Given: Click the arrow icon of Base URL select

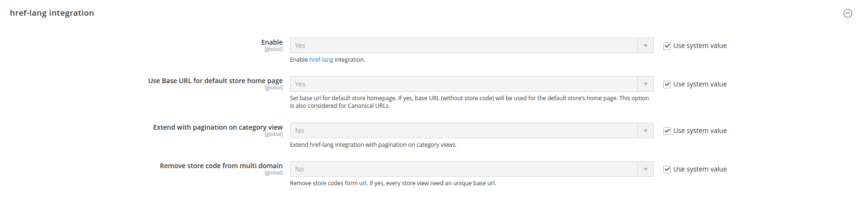Looking at the screenshot, I should 645,84.
